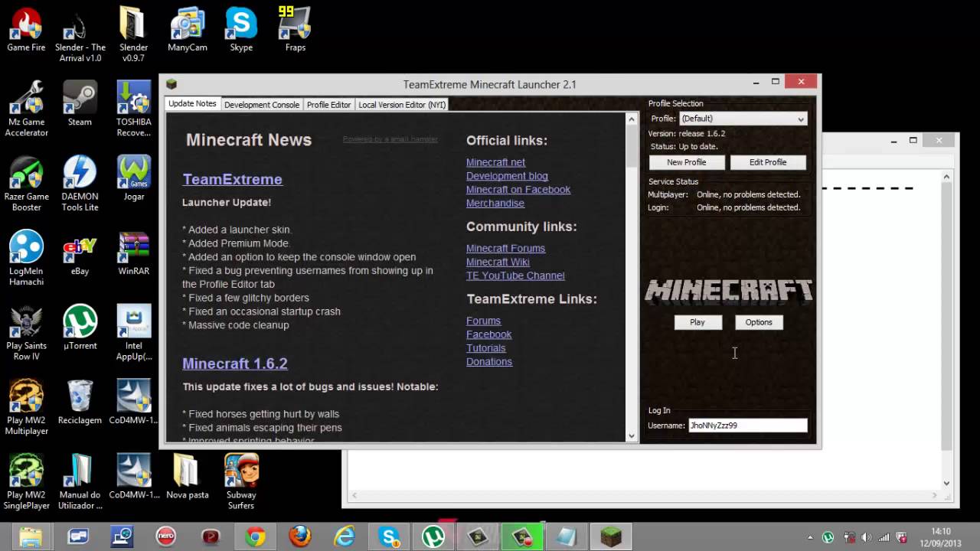The width and height of the screenshot is (980, 551).
Task: Open the TeamExtreme Facebook link
Action: coord(488,334)
